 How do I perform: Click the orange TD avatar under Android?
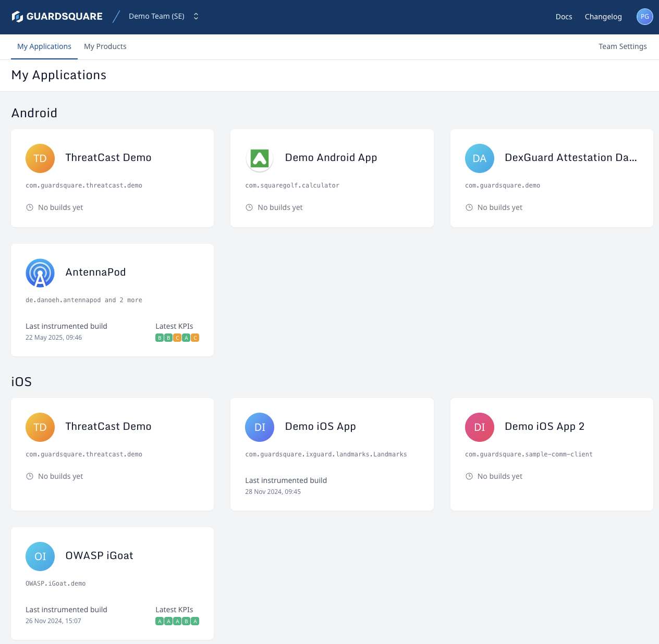[40, 158]
